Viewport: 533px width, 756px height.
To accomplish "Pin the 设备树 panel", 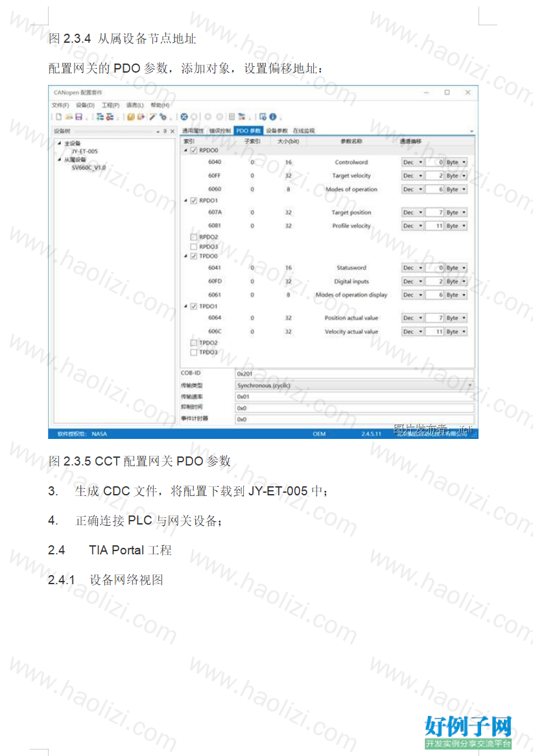I will tap(165, 131).
